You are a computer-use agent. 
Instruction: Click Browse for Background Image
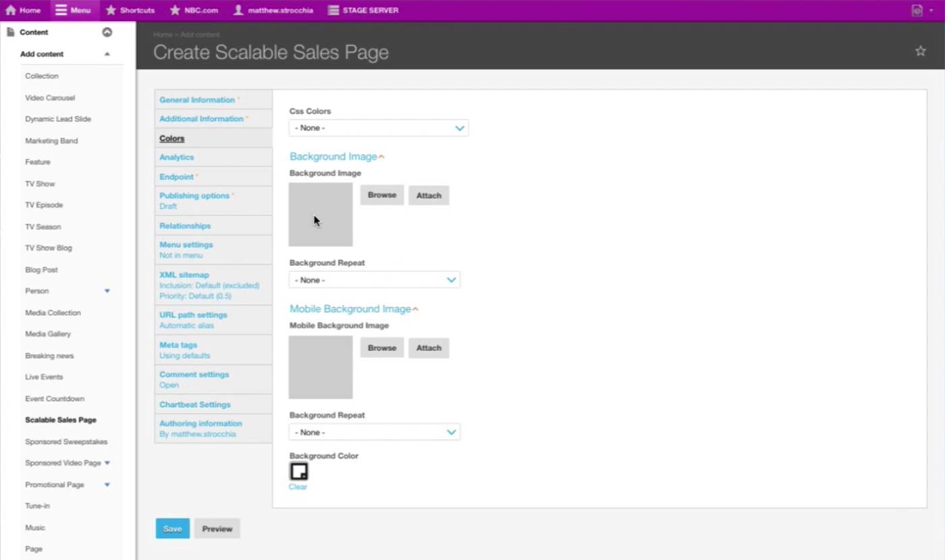381,195
